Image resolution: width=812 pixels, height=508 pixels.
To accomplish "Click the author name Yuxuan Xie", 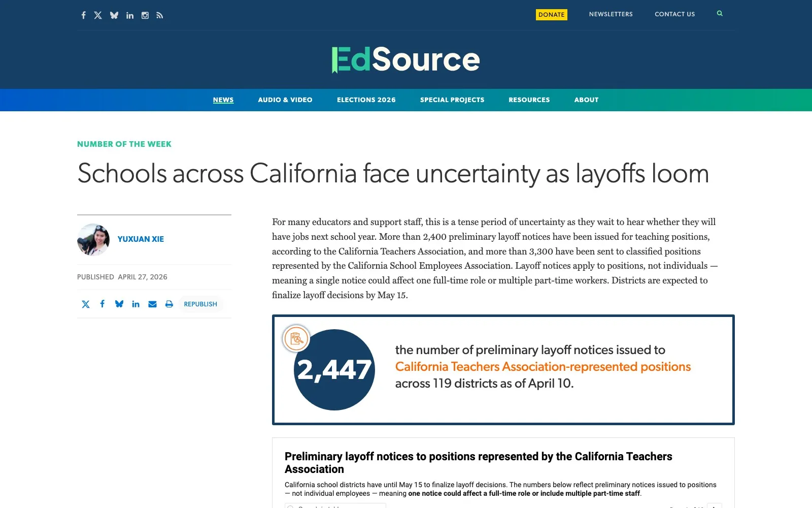I will pos(141,239).
